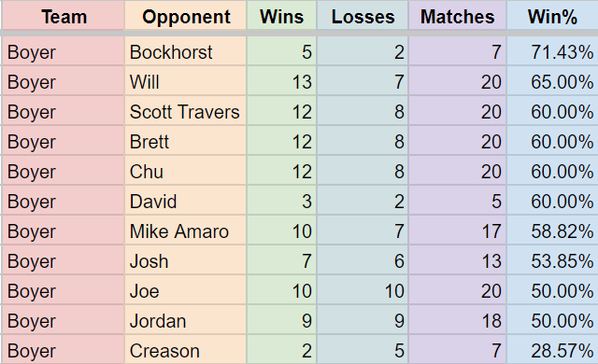The width and height of the screenshot is (598, 364).
Task: Click Will's wins value 13
Action: coord(281,81)
